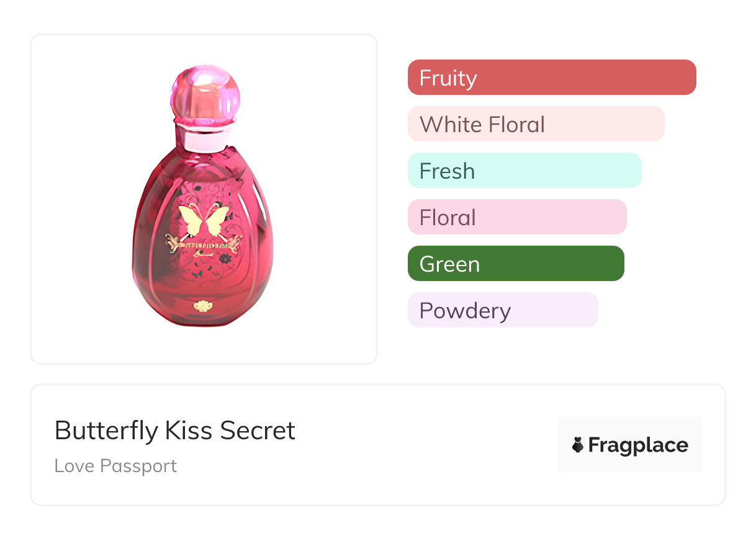Click the gold butterfly emblem on the bottle
Screen dimensions: 756x536
coord(204,221)
